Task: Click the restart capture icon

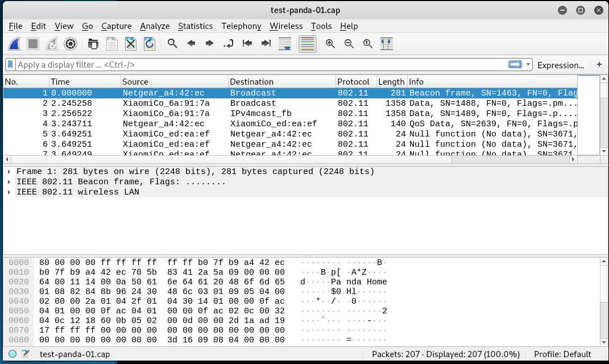Action: pyautogui.click(x=52, y=44)
